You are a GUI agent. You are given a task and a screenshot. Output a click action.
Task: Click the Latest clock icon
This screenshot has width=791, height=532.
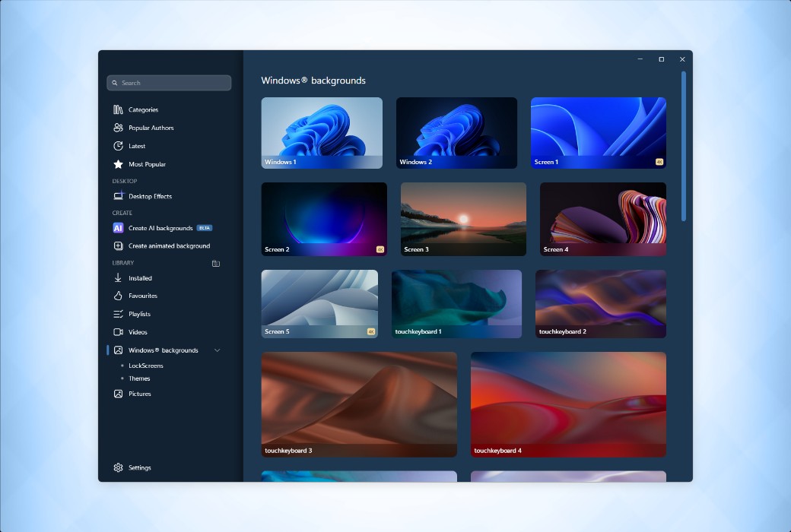coord(118,146)
